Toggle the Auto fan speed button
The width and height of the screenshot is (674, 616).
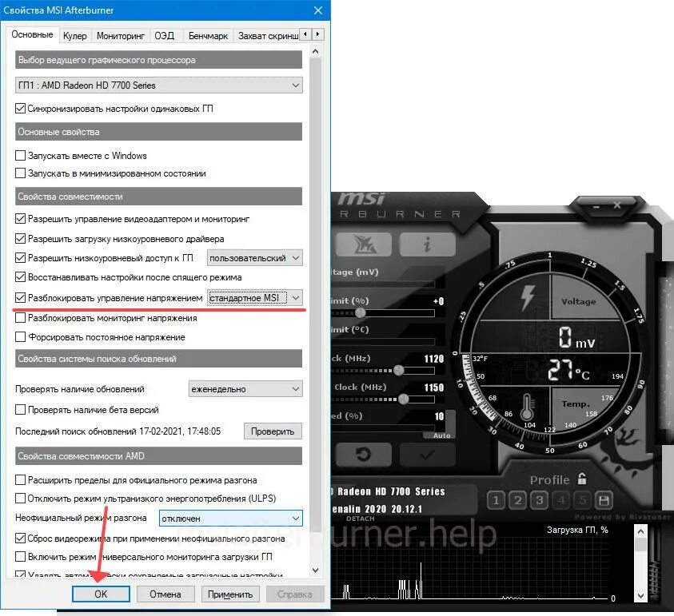point(441,435)
